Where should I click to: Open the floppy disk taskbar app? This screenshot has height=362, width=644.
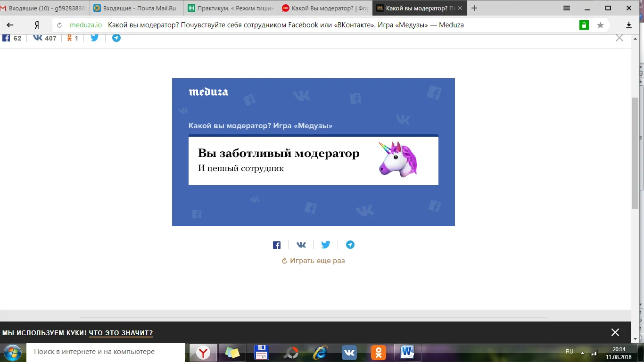tap(262, 352)
